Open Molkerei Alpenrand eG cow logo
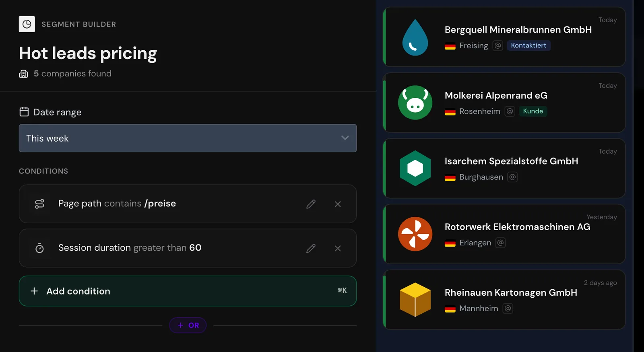Image resolution: width=644 pixels, height=352 pixels. click(415, 103)
